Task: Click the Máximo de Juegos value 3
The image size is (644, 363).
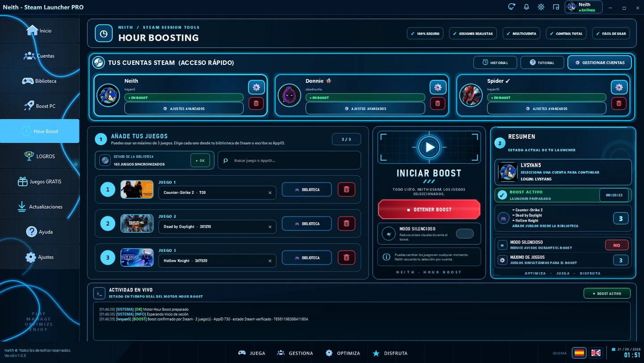Action: point(621,260)
